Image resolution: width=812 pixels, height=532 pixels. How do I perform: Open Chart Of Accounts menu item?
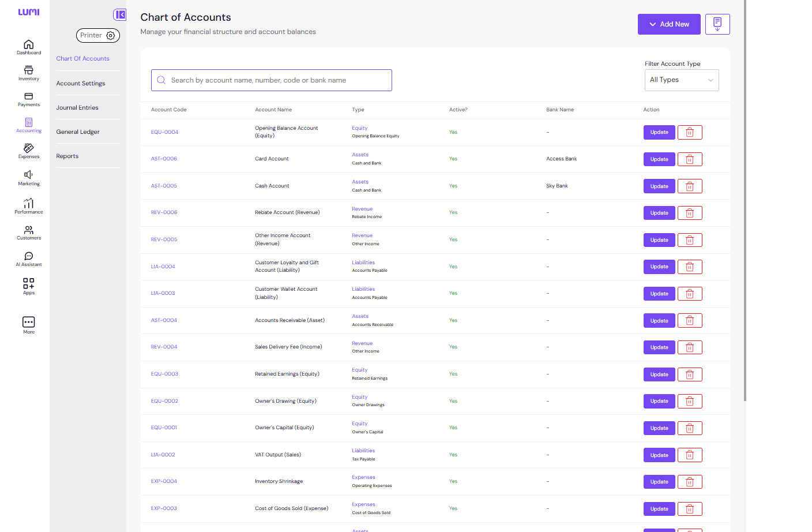point(82,59)
